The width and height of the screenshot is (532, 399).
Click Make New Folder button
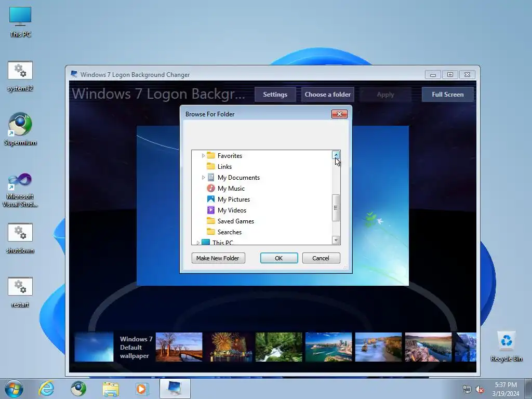coord(218,258)
